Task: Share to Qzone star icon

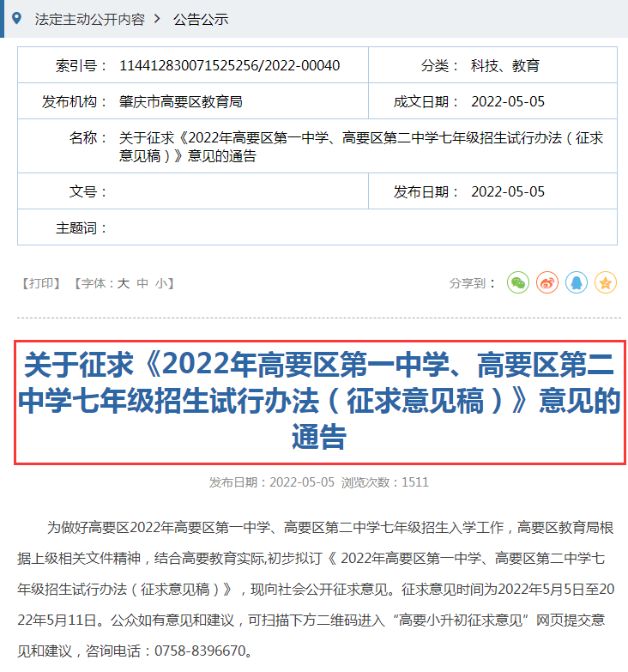Action: (606, 282)
